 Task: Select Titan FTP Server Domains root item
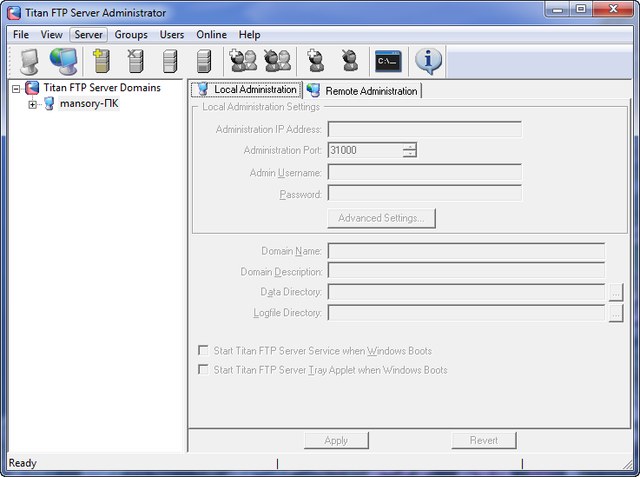[x=102, y=87]
